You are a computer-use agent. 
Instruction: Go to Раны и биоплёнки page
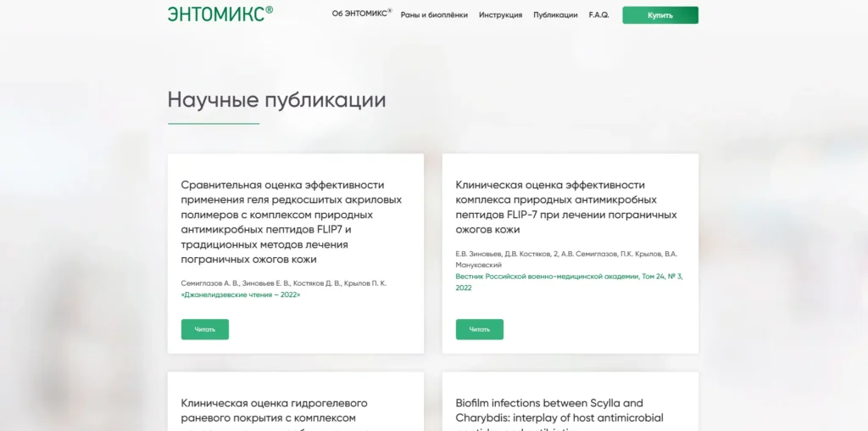(x=434, y=15)
